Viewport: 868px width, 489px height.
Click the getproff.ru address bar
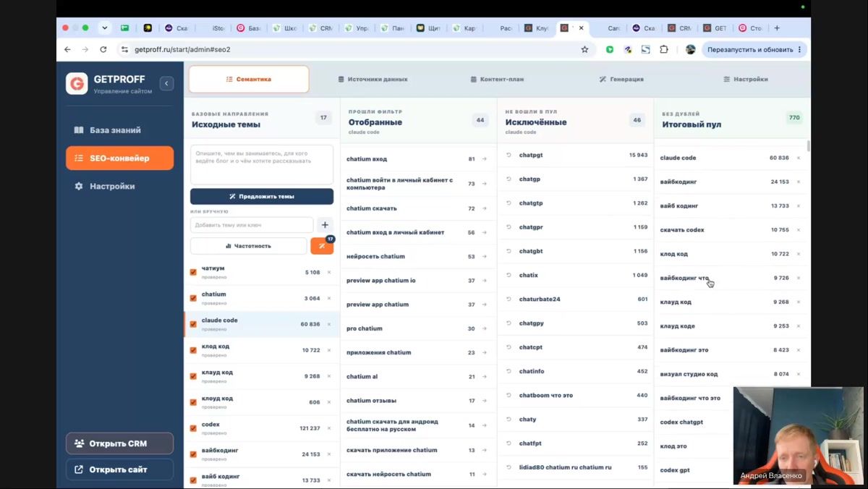(354, 49)
